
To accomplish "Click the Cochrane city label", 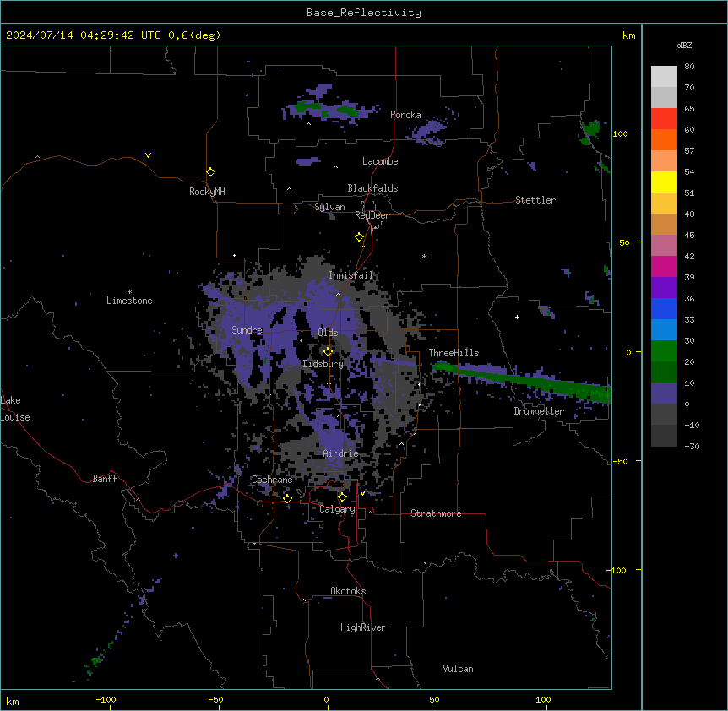I will tap(272, 480).
